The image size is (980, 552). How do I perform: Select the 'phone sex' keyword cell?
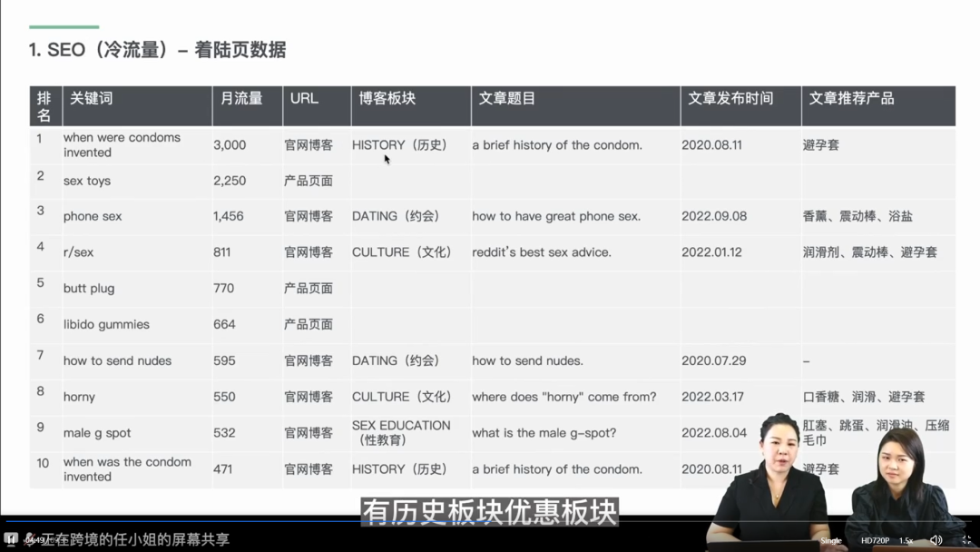[x=93, y=216]
